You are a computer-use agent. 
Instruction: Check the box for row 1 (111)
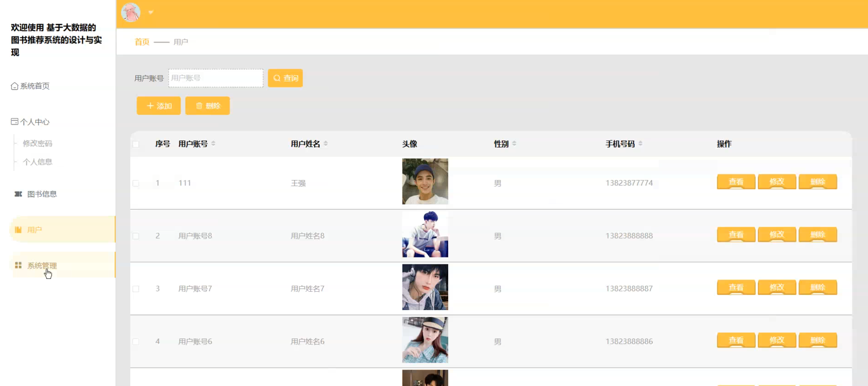[x=136, y=183]
